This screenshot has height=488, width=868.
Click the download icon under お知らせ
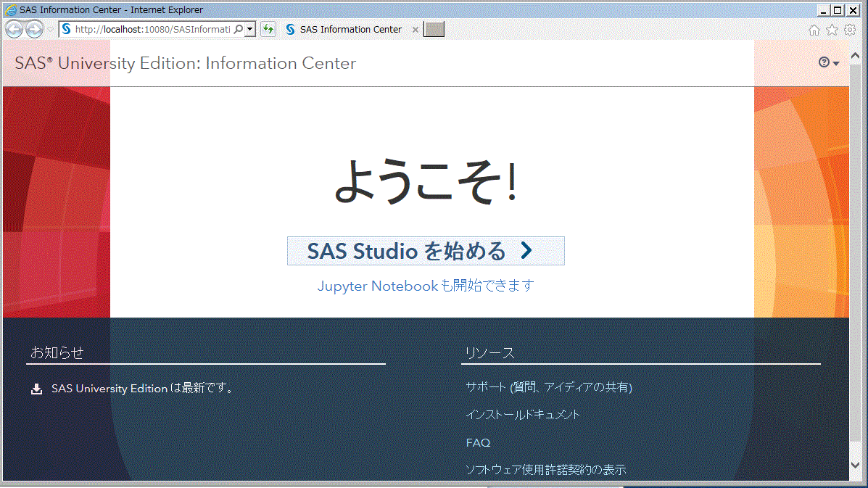coord(36,389)
